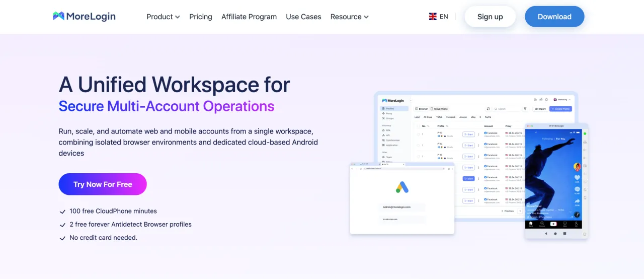Tap the comment bubble icon on the TikTok video
The height and width of the screenshot is (279, 644).
point(577,189)
